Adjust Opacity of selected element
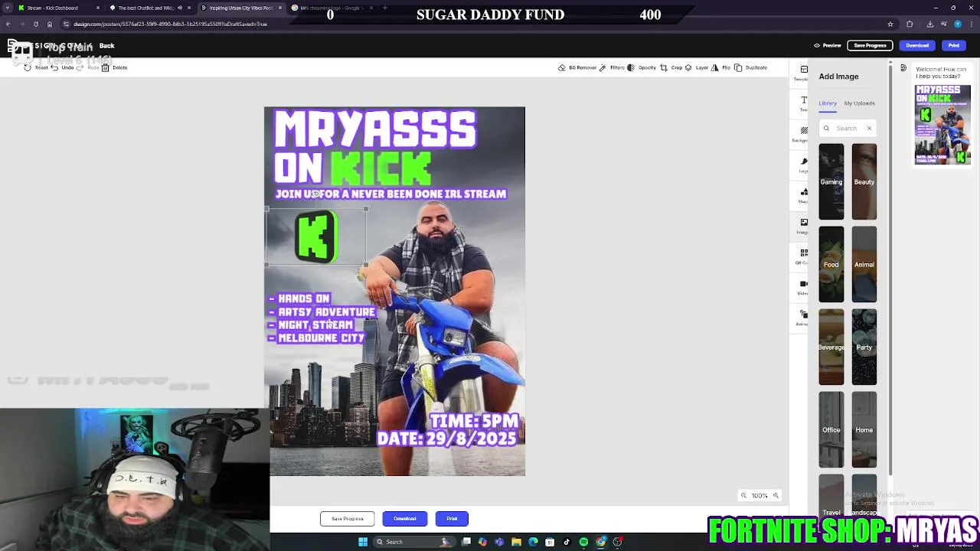The width and height of the screenshot is (980, 551). tap(642, 67)
